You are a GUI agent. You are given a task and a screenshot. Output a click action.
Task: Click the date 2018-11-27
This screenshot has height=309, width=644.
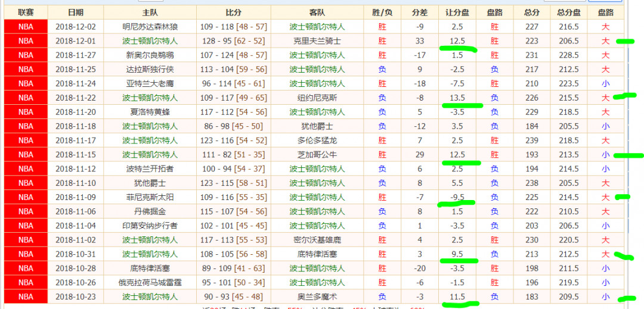coord(76,55)
